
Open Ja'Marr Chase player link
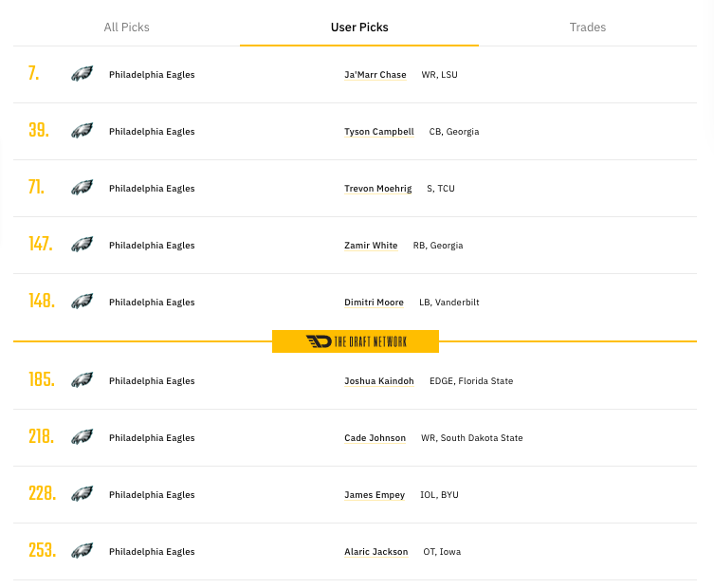click(375, 75)
